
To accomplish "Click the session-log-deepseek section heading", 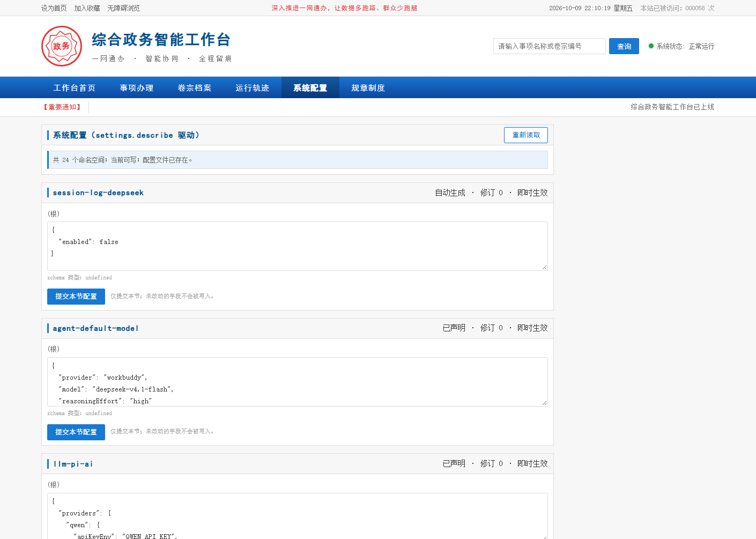I will click(x=98, y=193).
